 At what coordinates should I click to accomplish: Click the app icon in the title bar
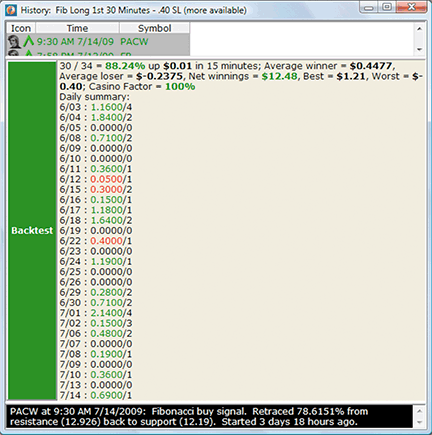11,10
